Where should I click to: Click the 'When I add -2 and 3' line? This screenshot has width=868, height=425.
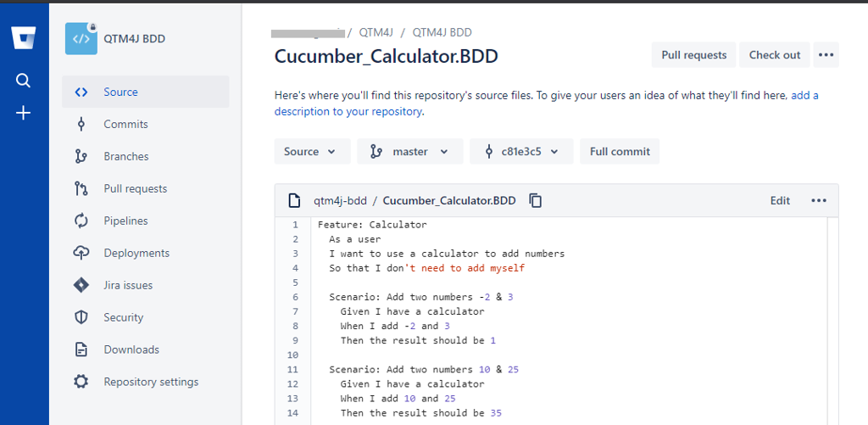(x=395, y=326)
